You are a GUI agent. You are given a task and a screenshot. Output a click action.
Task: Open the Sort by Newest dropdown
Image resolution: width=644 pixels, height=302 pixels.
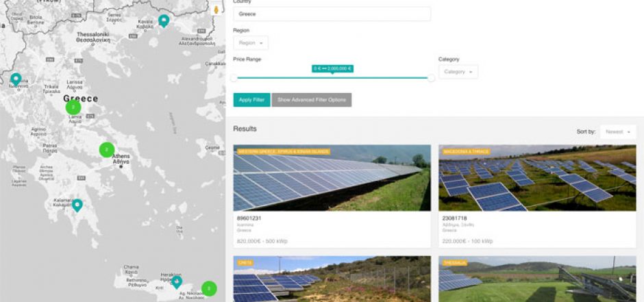pos(618,131)
